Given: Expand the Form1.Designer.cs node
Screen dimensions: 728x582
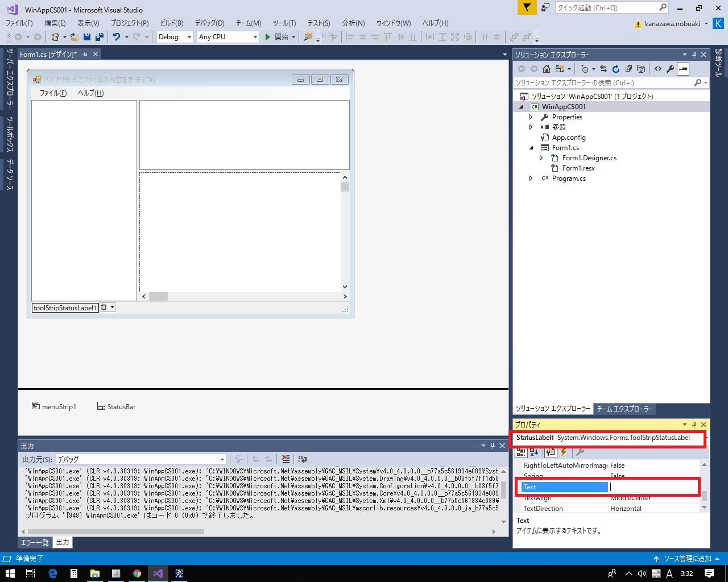Looking at the screenshot, I should point(541,158).
